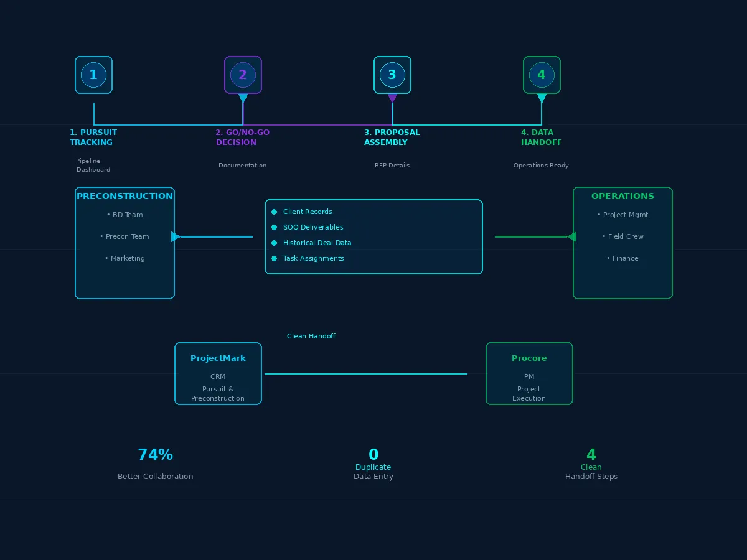Click Project Execution text in Procore card
The width and height of the screenshot is (747, 560).
pos(529,394)
